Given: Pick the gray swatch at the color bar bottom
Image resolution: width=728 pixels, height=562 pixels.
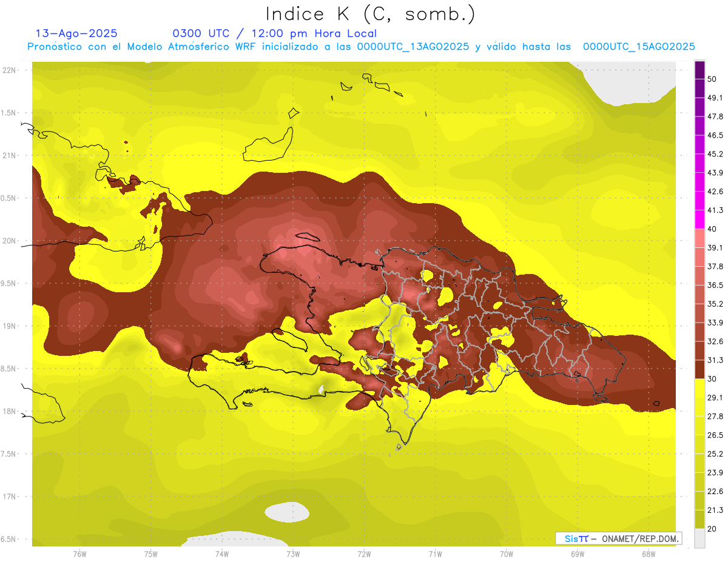Looking at the screenshot, I should point(700,538).
